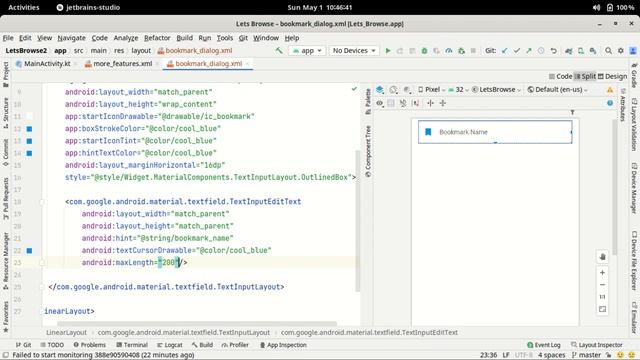Click the bookmark icon in the layout preview
This screenshot has width=640, height=360.
[428, 131]
